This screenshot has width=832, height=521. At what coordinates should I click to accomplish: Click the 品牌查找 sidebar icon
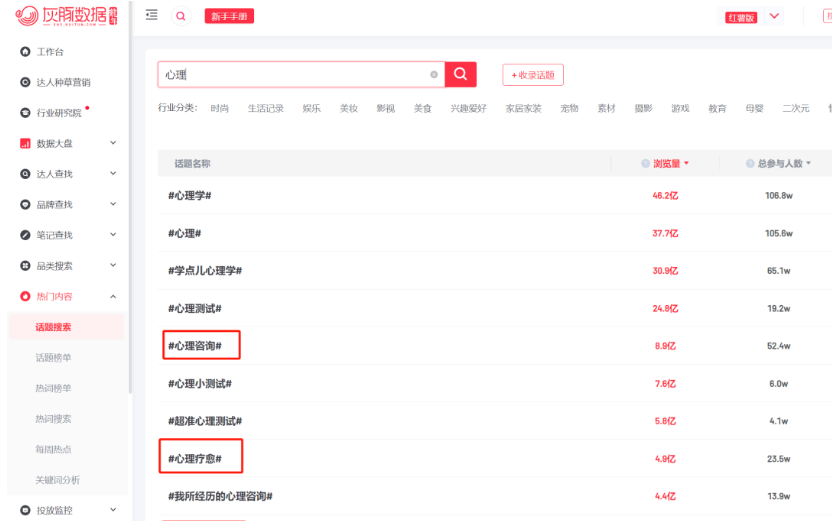tap(25, 204)
